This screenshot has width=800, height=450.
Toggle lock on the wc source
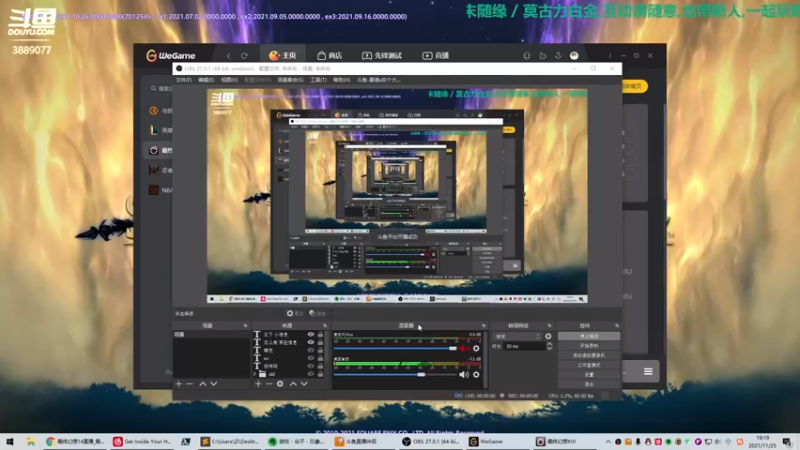320,358
